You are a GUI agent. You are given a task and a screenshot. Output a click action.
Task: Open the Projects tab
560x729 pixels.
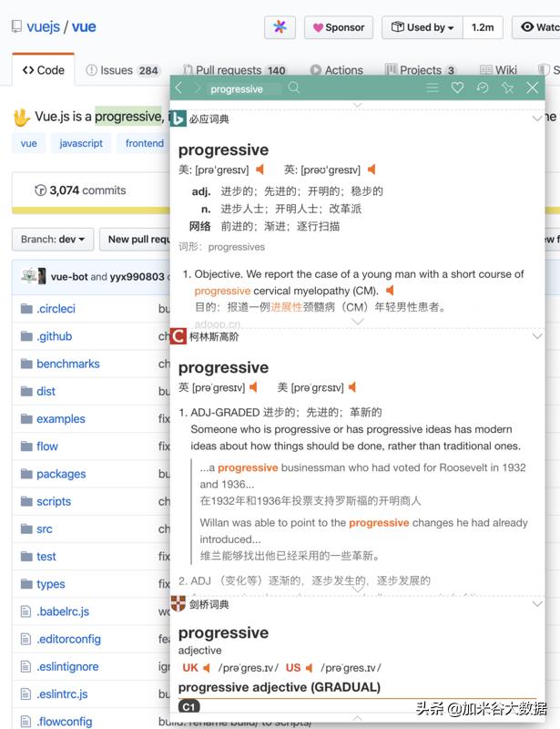(x=421, y=70)
